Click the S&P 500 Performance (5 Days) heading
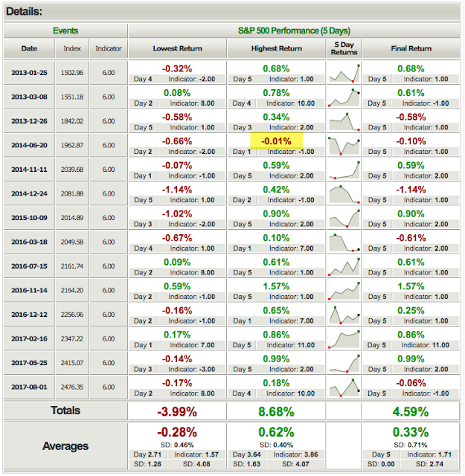 click(294, 30)
